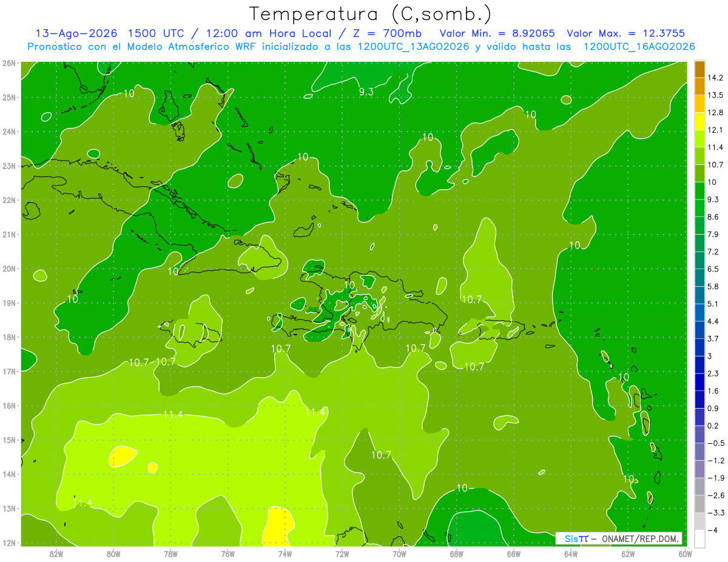
Task: Click legend value 2.3 on the color bar
Action: 713,373
